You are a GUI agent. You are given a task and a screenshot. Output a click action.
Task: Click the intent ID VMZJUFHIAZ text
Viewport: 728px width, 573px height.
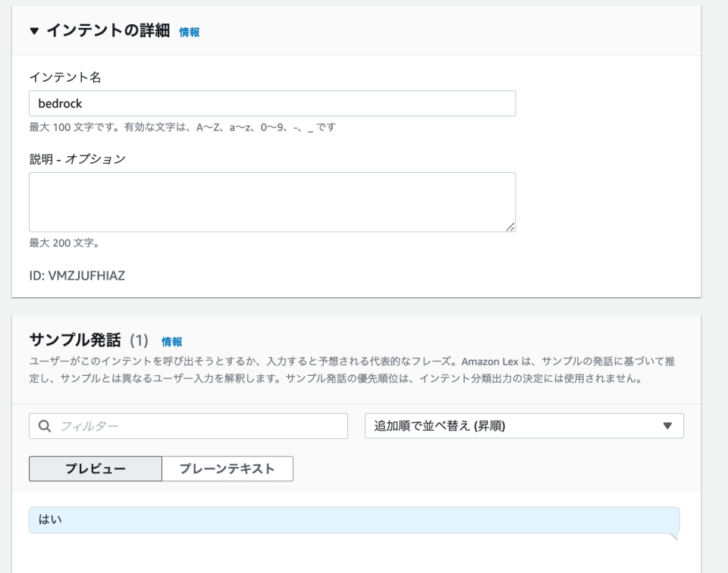click(x=77, y=276)
